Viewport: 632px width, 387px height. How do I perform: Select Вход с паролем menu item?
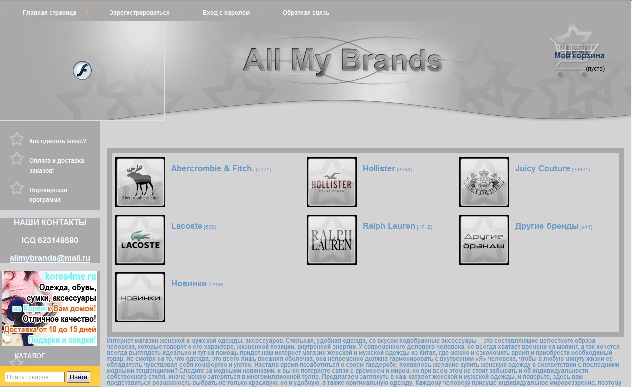pos(226,12)
